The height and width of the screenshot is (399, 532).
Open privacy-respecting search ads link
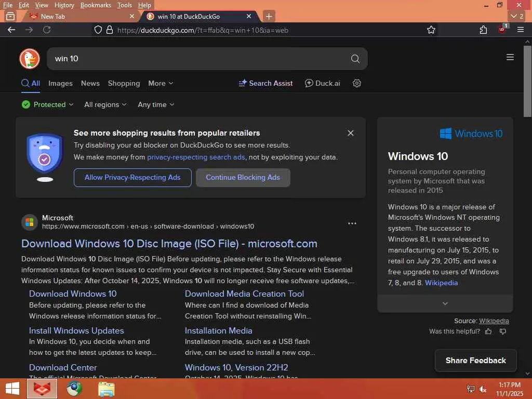point(196,157)
